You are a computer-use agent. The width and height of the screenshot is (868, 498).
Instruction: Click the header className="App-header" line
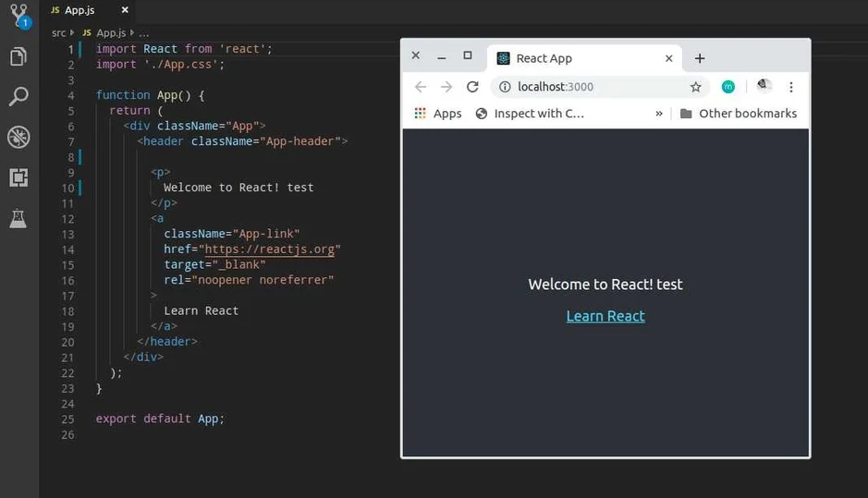(x=242, y=141)
